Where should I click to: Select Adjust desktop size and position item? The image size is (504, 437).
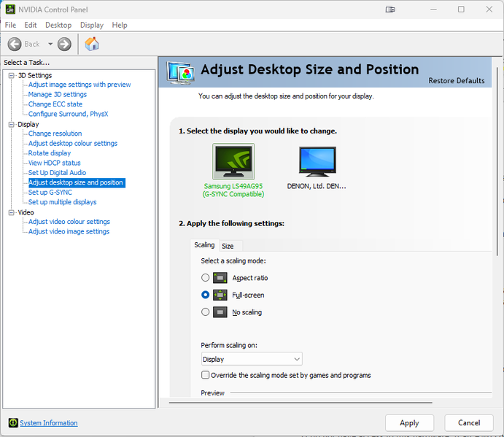click(x=77, y=182)
